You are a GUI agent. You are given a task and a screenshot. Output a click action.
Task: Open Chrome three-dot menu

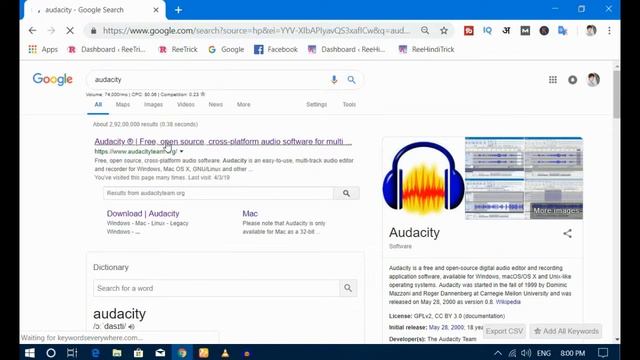609,31
